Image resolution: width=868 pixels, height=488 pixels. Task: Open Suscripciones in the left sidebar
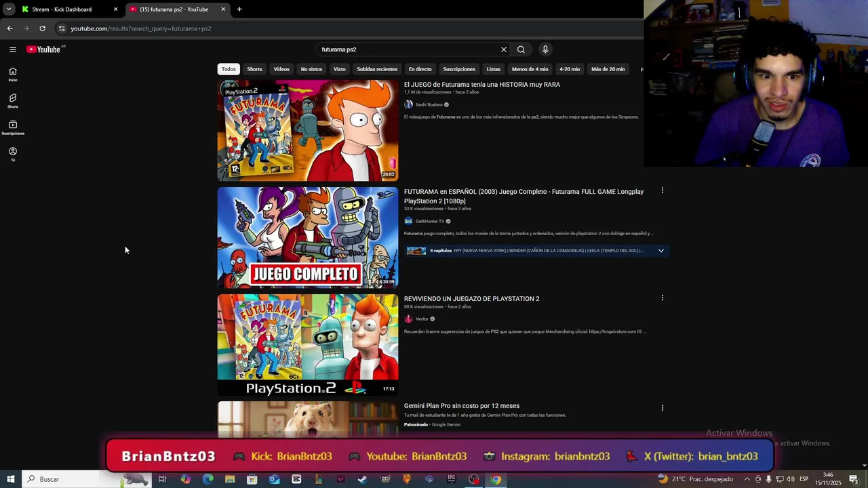click(x=12, y=127)
